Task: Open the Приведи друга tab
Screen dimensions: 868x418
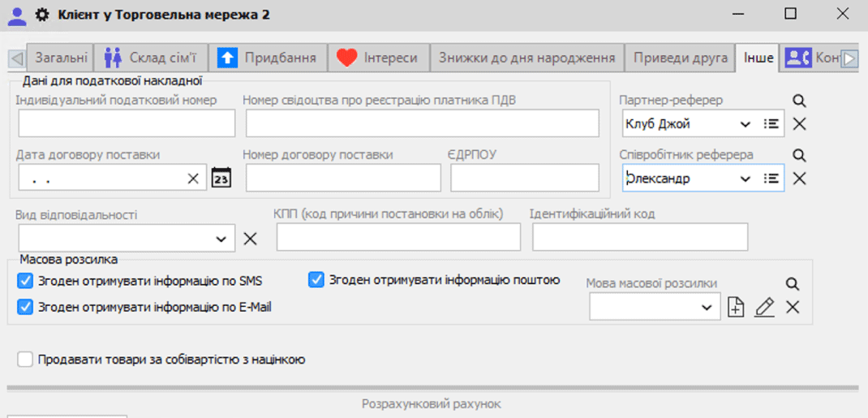Action: (x=681, y=58)
